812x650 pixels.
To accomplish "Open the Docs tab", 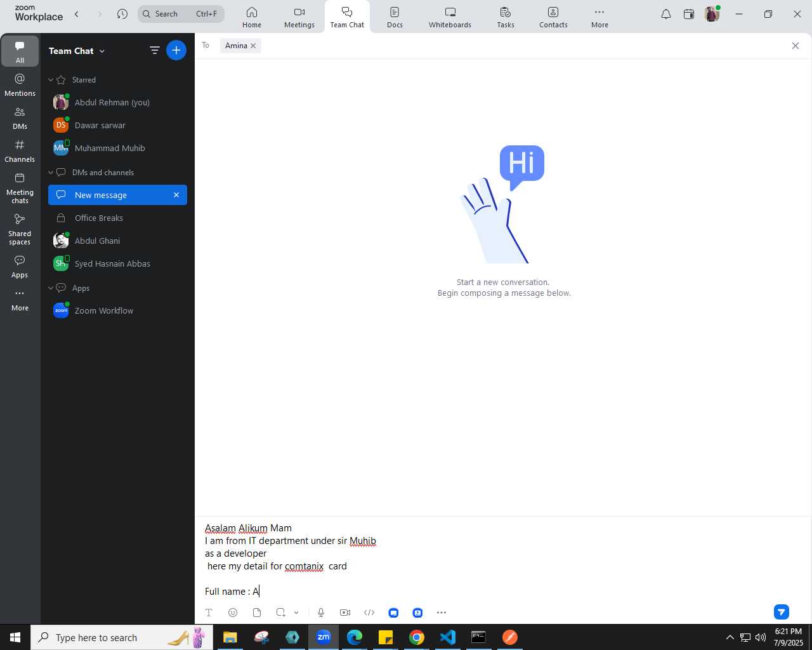I will point(395,17).
